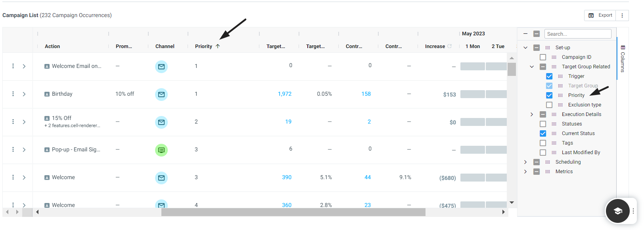Uncheck the Priority column checkbox
Viewport: 644px width, 230px height.
point(549,95)
